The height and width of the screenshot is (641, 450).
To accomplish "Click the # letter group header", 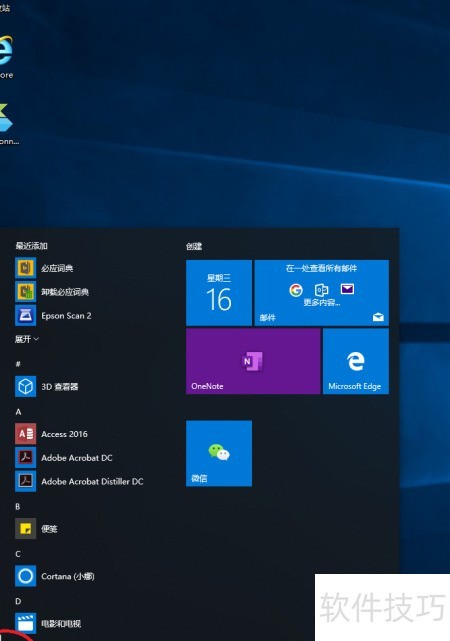I will (x=18, y=364).
